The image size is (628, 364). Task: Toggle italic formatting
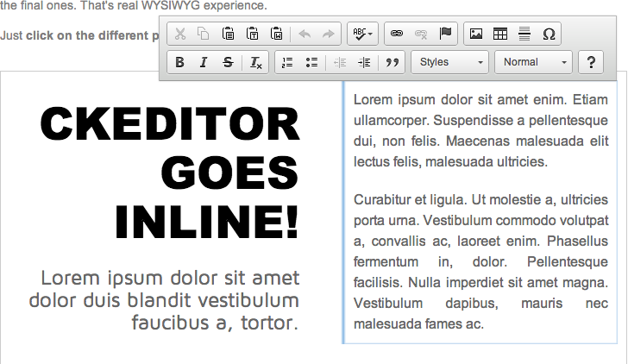coord(204,62)
